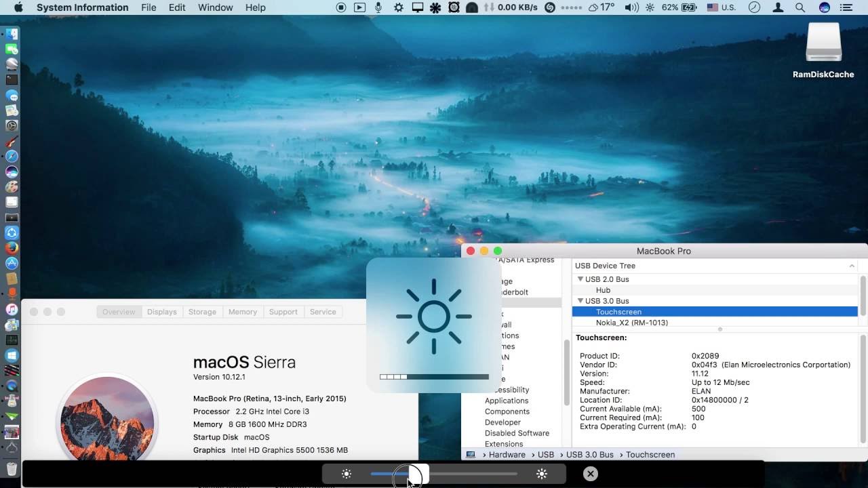Screen dimensions: 868x488
Task: Click the volume speaker menu bar icon
Action: tap(631, 7)
